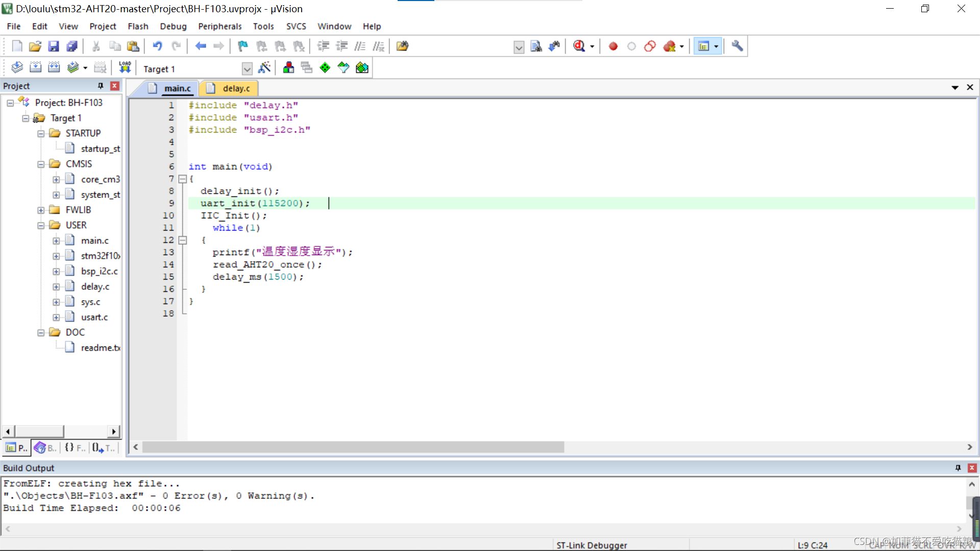Click the editor horizontal scrollbar thumb
Screen dimensions: 980x551
tap(352, 447)
